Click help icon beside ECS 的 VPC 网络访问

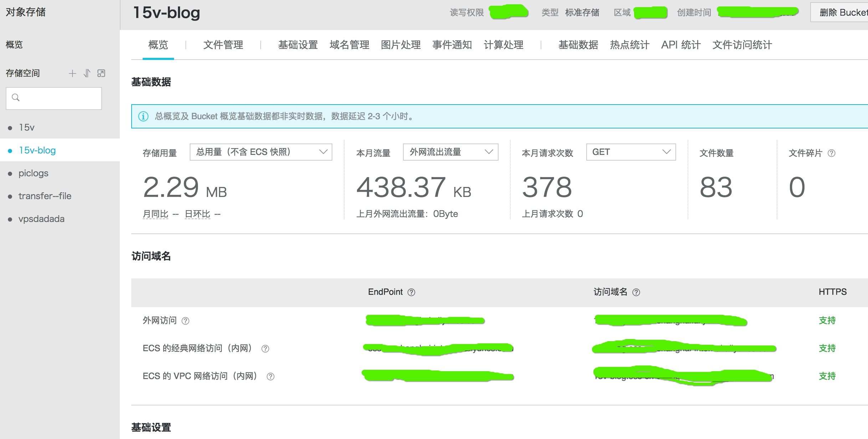pyautogui.click(x=271, y=377)
